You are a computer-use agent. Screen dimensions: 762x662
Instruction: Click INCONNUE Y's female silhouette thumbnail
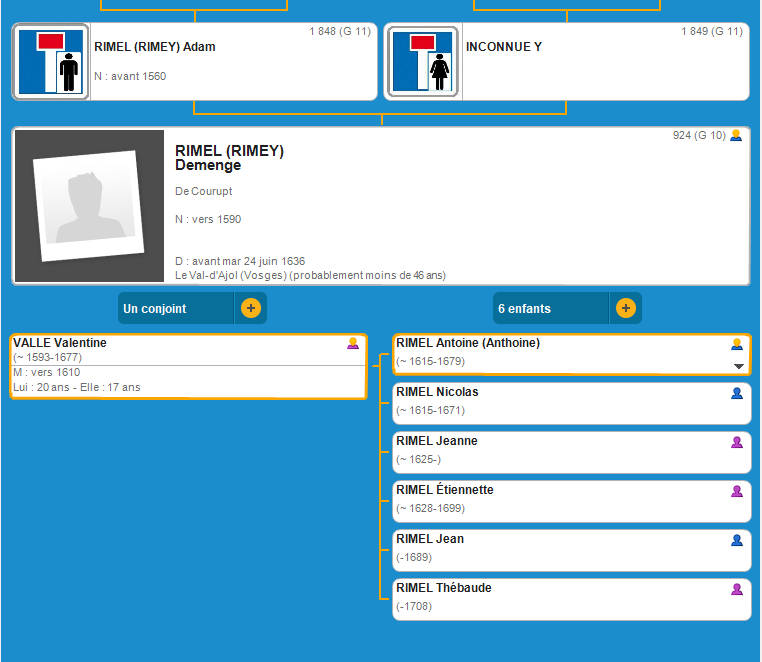(x=424, y=62)
